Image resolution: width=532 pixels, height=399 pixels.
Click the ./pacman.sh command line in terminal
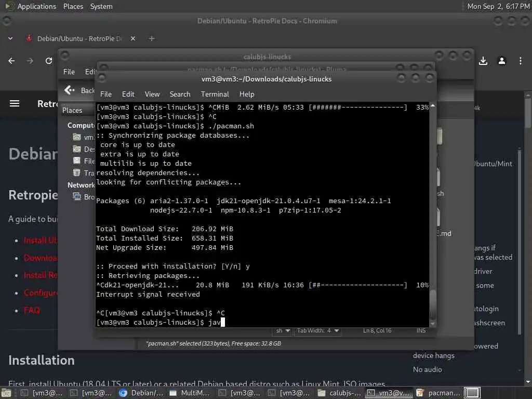pos(175,126)
